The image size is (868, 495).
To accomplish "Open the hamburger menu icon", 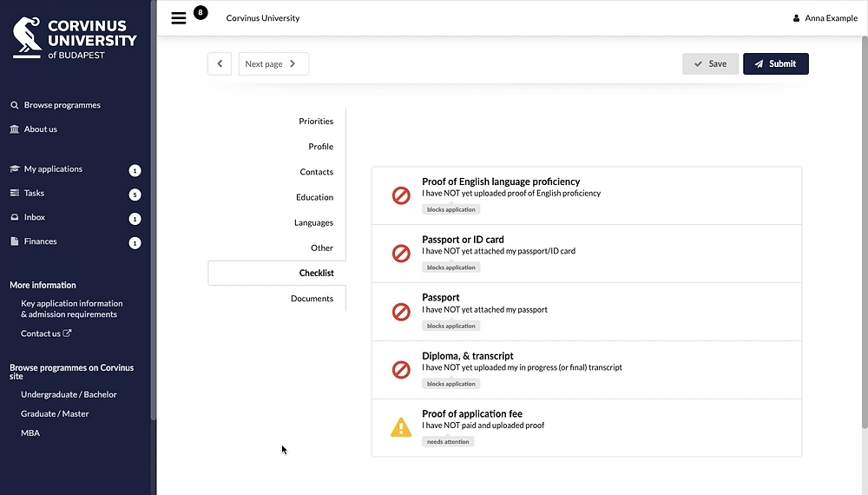I will click(178, 18).
